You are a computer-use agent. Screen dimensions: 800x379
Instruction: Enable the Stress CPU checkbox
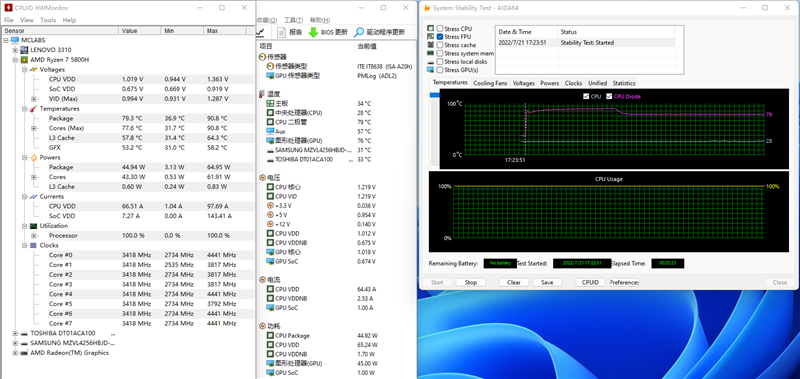[x=440, y=29]
